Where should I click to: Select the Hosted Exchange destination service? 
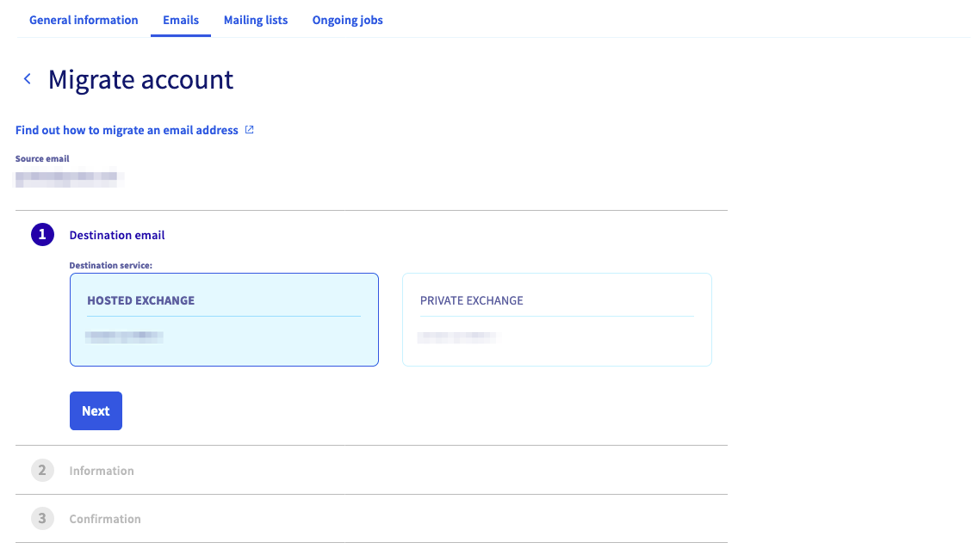click(224, 319)
